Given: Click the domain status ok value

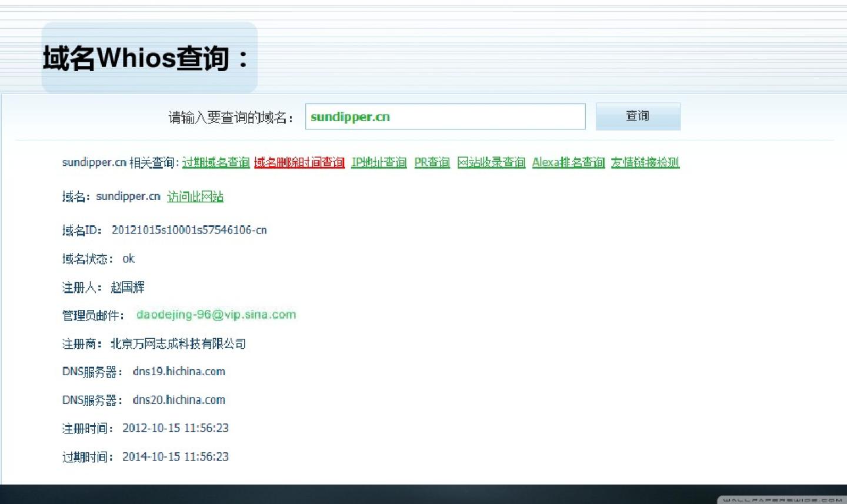Looking at the screenshot, I should (128, 259).
